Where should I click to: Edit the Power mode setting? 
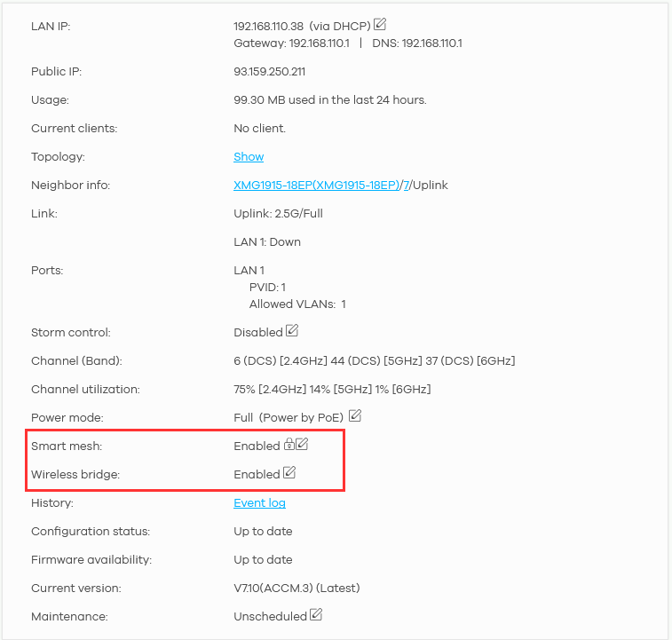tap(355, 415)
